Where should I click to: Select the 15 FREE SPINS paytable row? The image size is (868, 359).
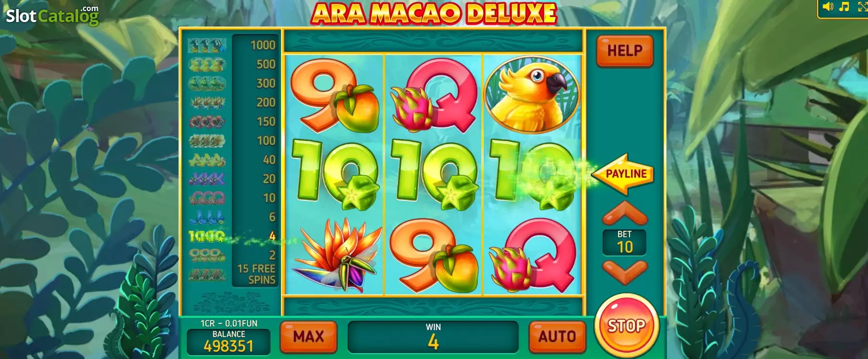(x=232, y=275)
